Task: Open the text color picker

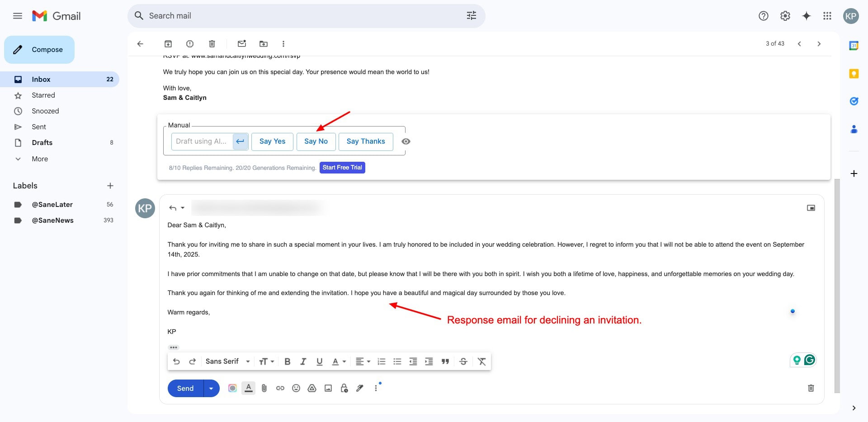Action: [339, 361]
